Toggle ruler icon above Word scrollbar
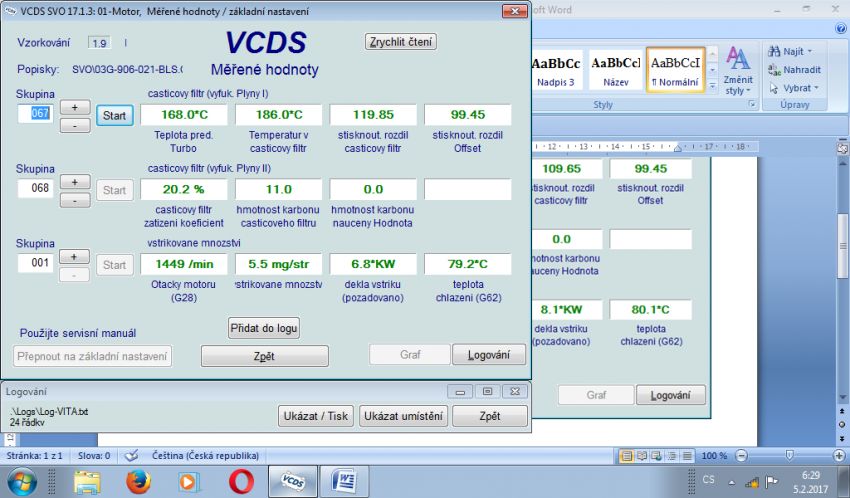This screenshot has width=850, height=498. pyautogui.click(x=842, y=147)
